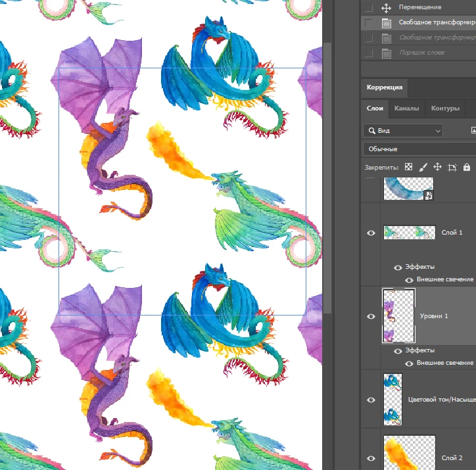Hide the 'Слой 1' layer
Screen dimensions: 476x470
pyautogui.click(x=371, y=233)
